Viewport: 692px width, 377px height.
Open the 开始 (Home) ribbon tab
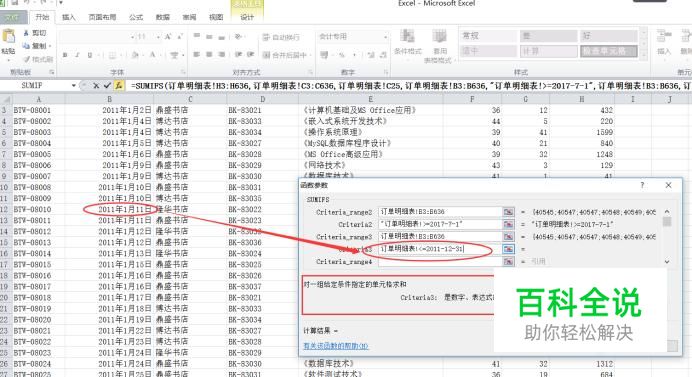42,17
